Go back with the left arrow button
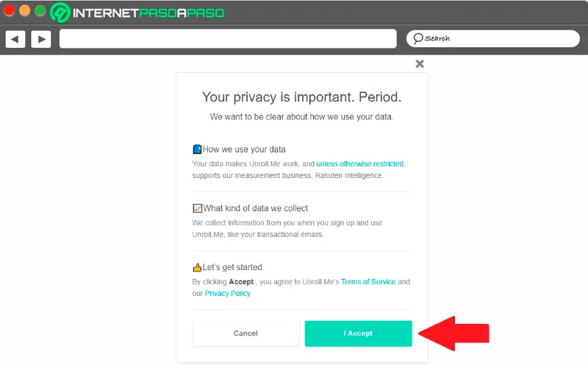Viewport: 588px width, 368px height. [x=15, y=39]
